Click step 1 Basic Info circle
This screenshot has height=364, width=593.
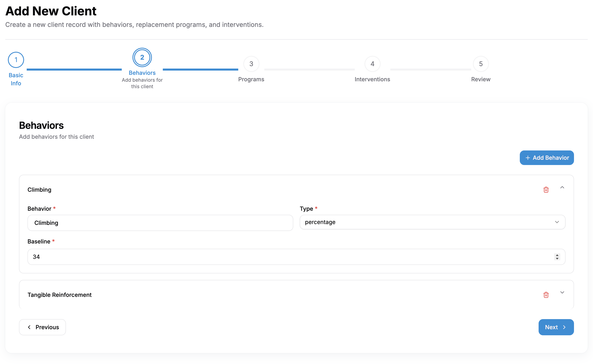(x=16, y=60)
